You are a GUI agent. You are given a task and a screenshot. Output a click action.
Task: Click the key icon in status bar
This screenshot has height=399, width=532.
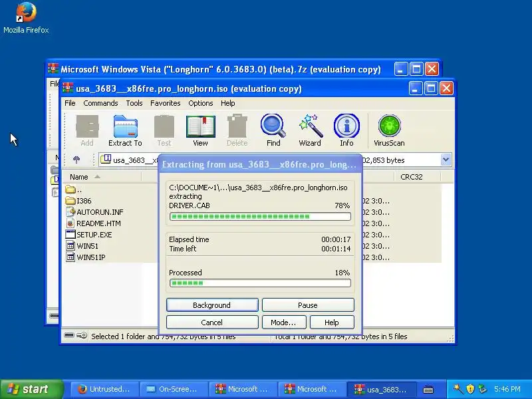tap(82, 336)
